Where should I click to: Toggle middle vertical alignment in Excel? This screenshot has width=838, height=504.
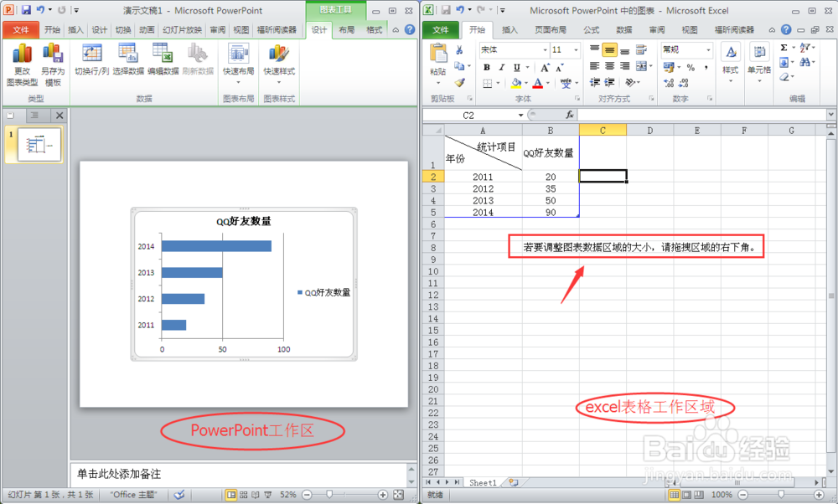coord(609,50)
